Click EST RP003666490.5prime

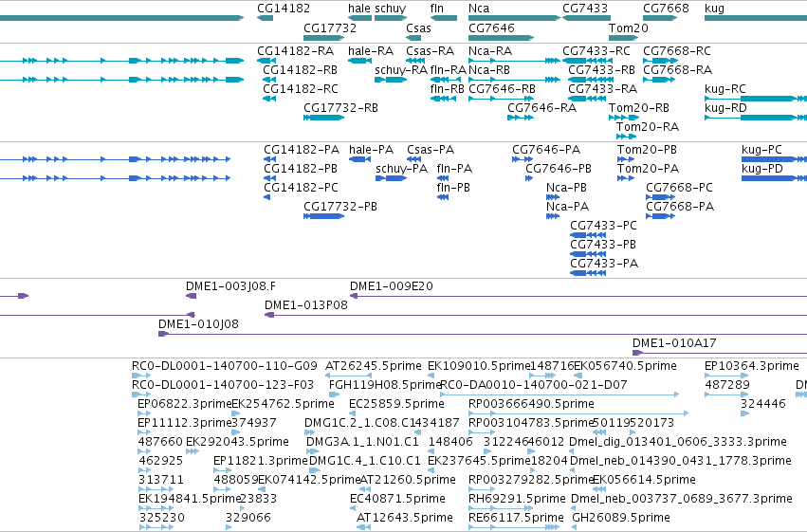tap(532, 404)
